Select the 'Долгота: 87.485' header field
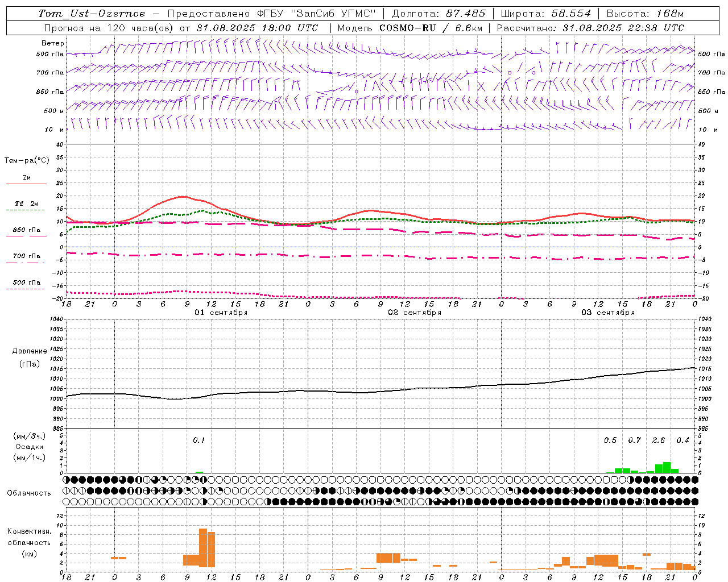 click(x=439, y=14)
